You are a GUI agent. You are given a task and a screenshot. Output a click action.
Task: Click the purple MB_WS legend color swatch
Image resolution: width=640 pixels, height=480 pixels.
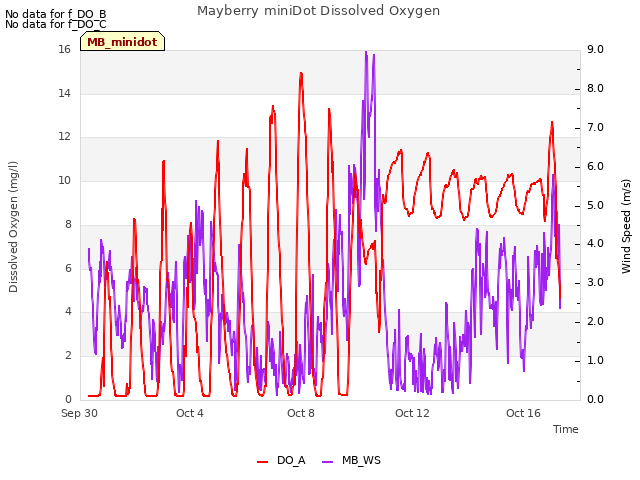coord(328,462)
